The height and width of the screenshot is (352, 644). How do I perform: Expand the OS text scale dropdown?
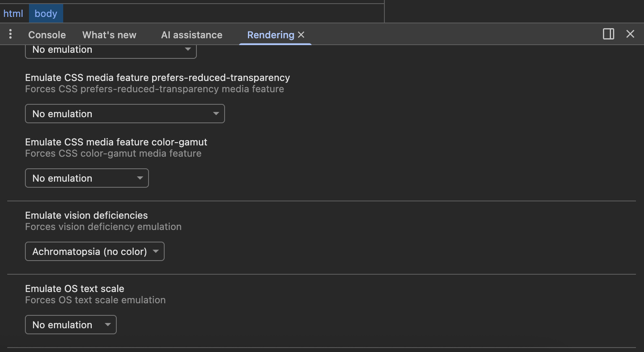71,325
